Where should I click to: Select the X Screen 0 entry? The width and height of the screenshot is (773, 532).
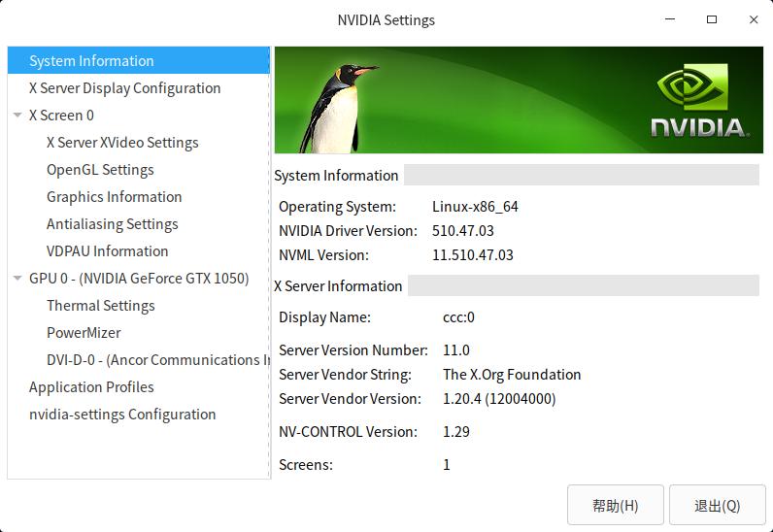[61, 115]
